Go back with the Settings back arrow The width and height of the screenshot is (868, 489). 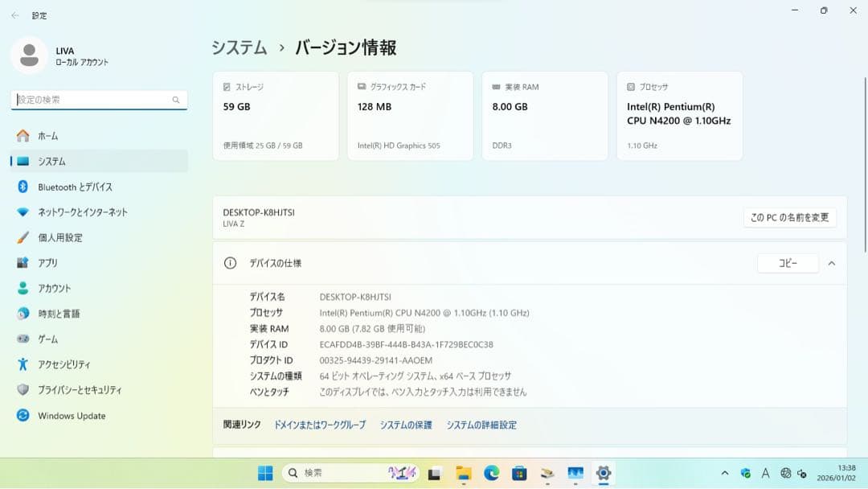[15, 15]
